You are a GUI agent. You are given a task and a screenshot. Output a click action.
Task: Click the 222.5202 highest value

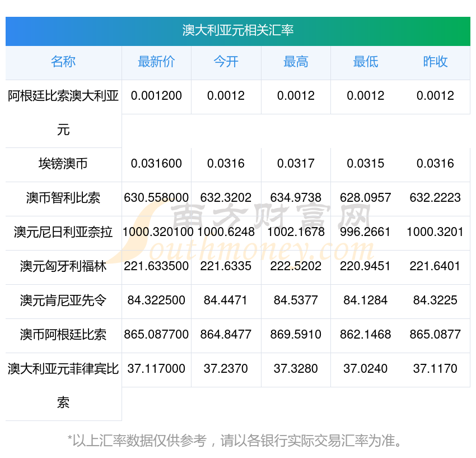(296, 266)
